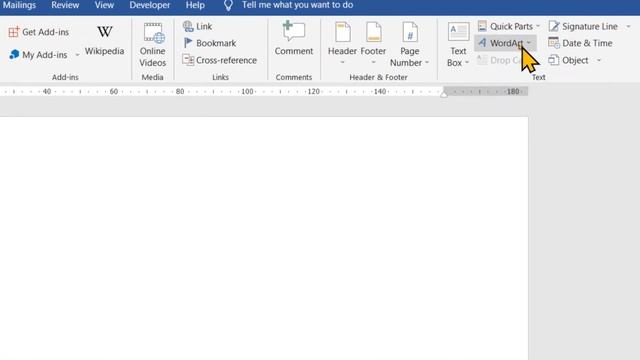The width and height of the screenshot is (640, 360).
Task: Click the Object icon
Action: tap(553, 60)
